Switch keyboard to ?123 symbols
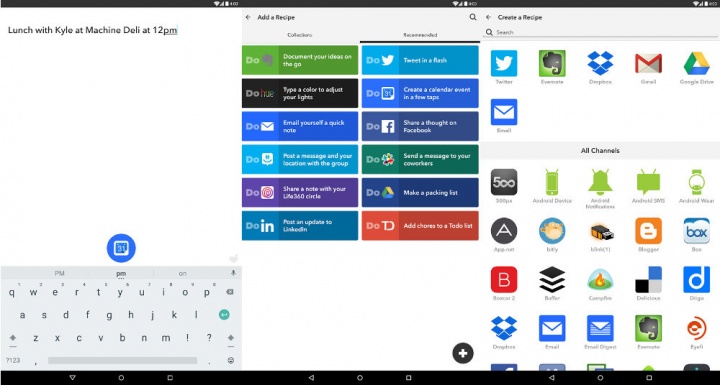 [13, 360]
